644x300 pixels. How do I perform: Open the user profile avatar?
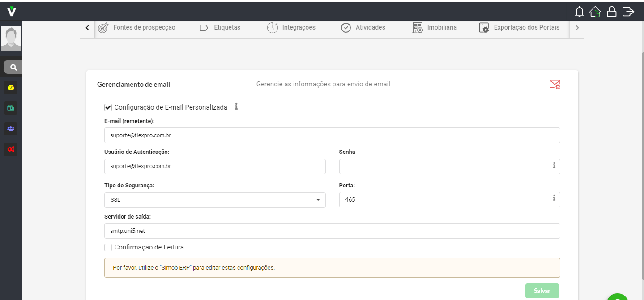[11, 38]
